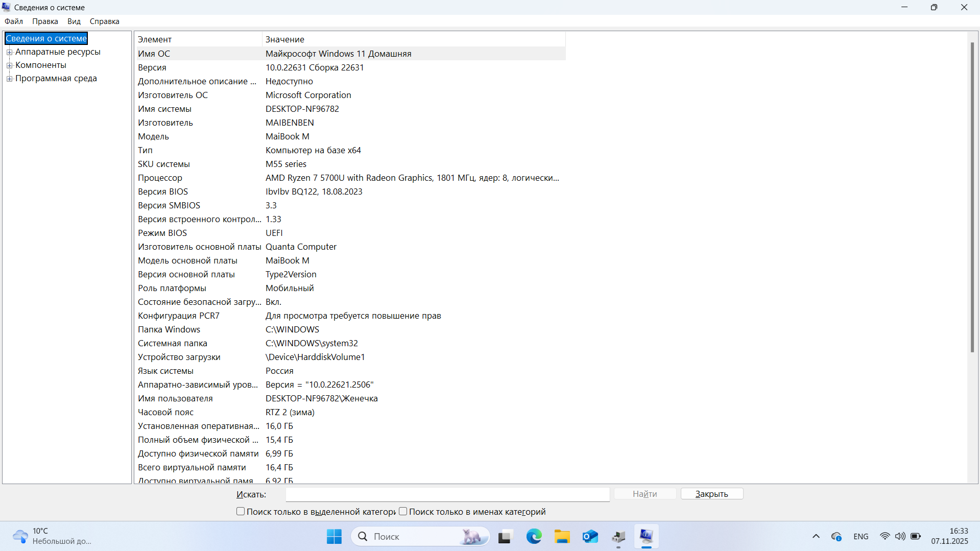Select the Имя пользователя row
Viewport: 980px width, 551px height.
[351, 398]
